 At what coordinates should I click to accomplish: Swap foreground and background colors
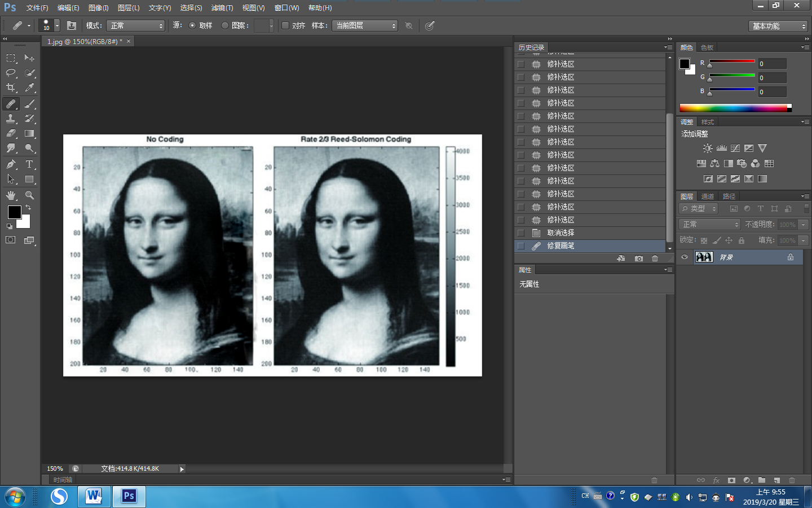click(x=28, y=208)
